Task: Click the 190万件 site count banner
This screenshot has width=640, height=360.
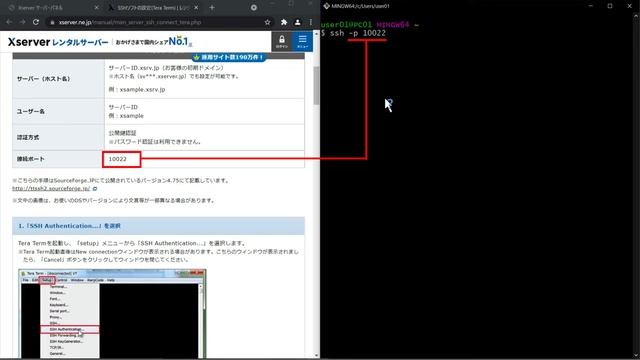Action: [x=229, y=57]
